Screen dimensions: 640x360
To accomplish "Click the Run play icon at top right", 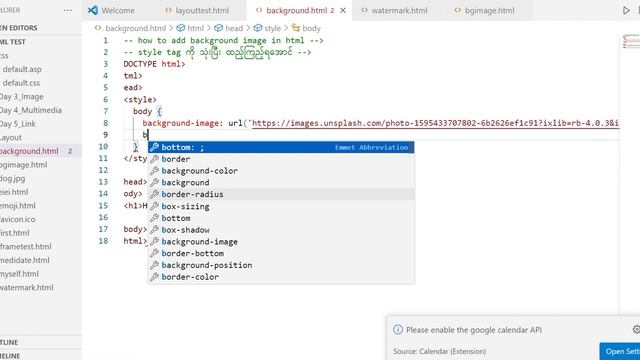I will point(626,11).
